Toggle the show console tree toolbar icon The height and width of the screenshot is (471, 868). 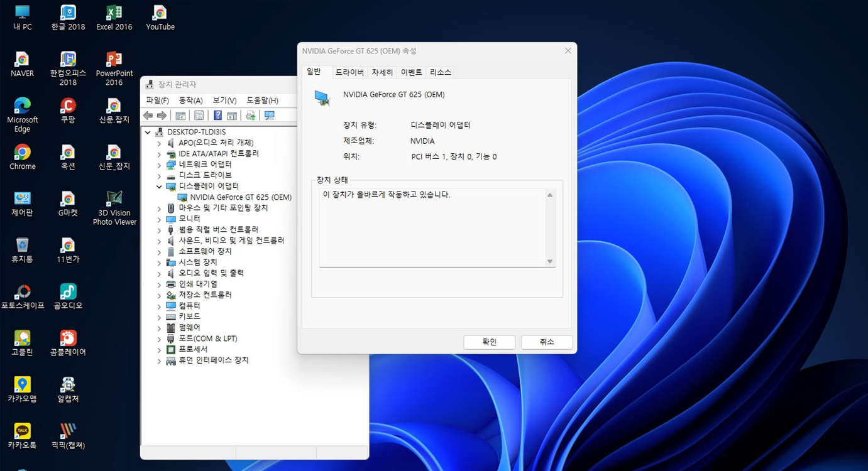pos(180,115)
